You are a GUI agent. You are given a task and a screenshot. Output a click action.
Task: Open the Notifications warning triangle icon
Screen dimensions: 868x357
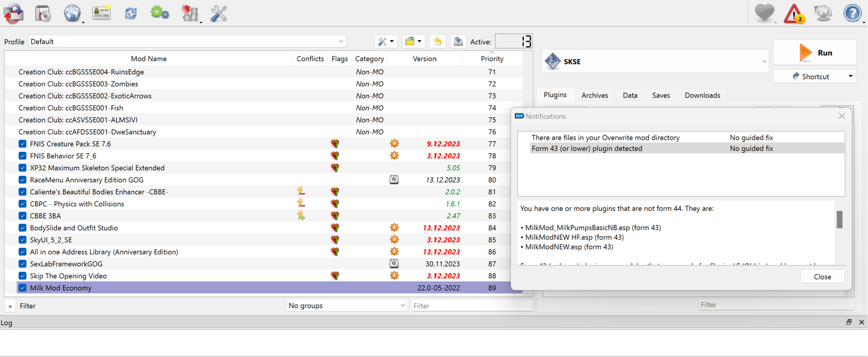(794, 14)
